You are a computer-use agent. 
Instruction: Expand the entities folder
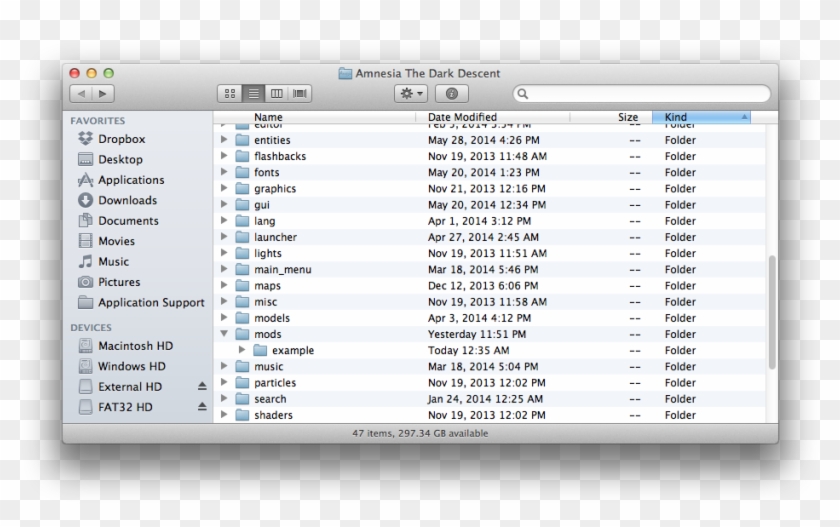[224, 140]
